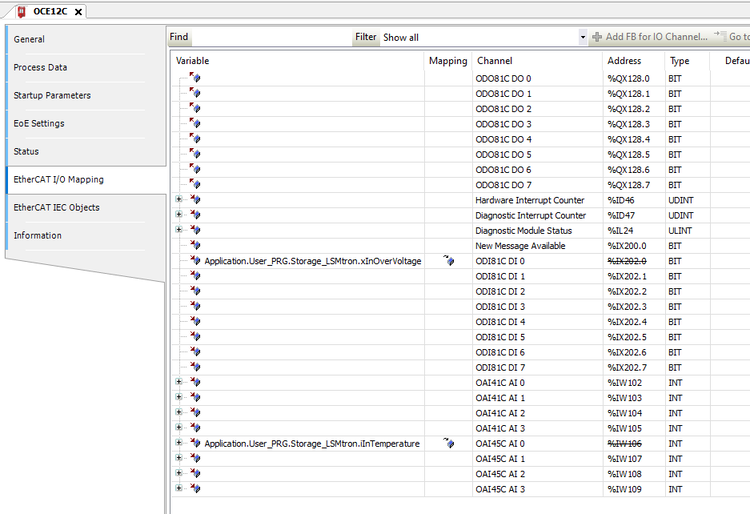Expand the Hardware Interrupt Counter row

point(179,200)
